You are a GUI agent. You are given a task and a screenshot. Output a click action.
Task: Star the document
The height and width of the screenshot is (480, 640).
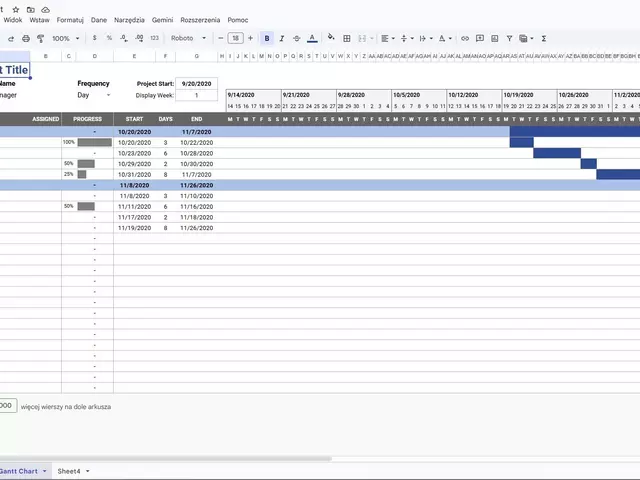click(16, 9)
